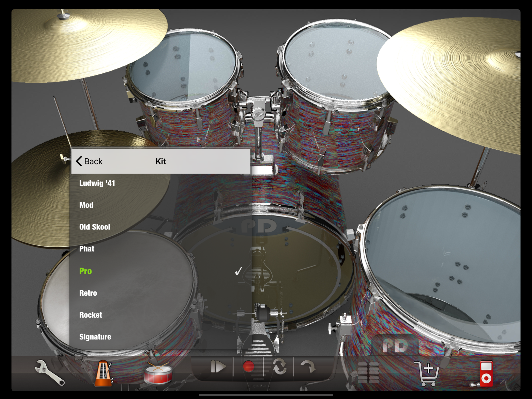Choose the Rocket kit

point(91,315)
